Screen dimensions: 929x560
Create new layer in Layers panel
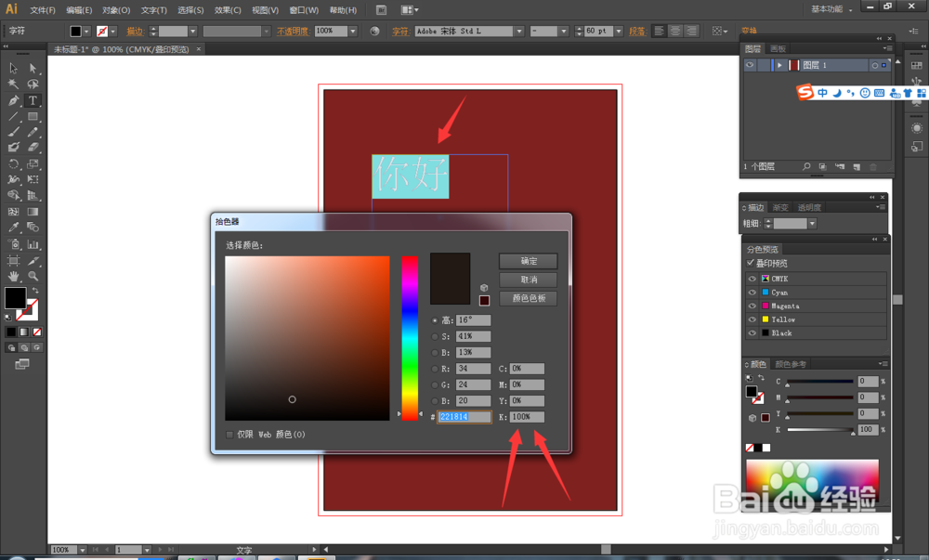857,167
